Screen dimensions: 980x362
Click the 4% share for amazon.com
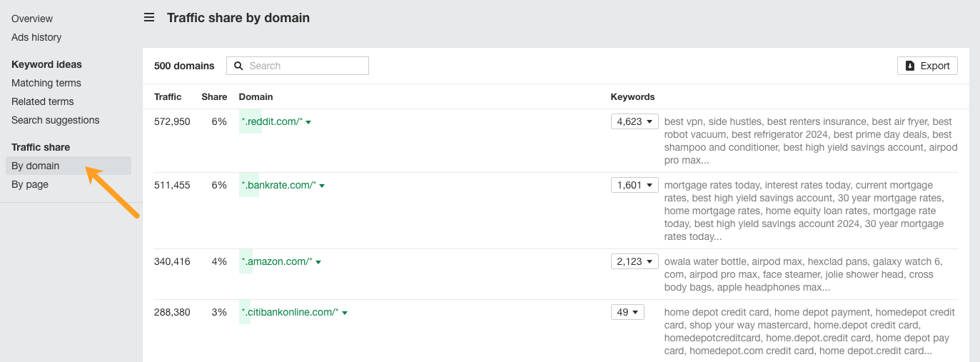coord(218,261)
